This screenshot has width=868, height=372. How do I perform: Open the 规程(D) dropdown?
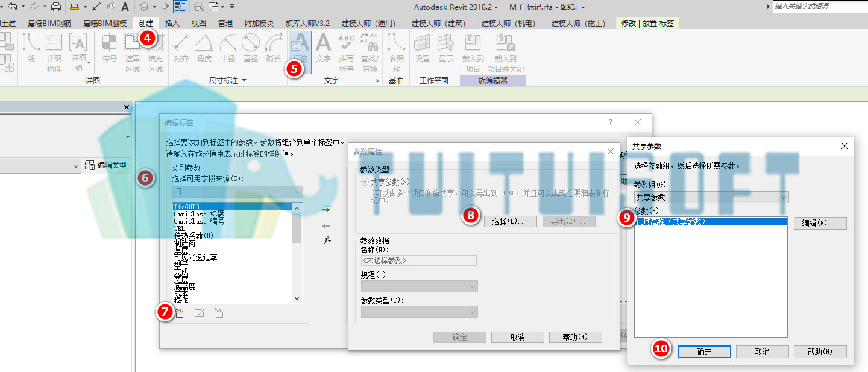click(x=419, y=286)
